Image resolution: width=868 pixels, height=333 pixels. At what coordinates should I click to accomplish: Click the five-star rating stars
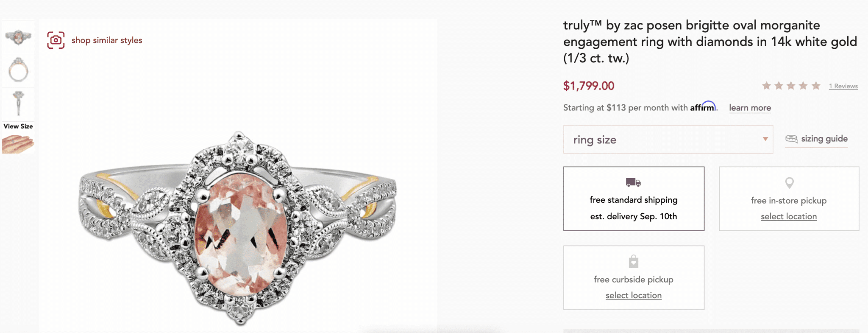[x=791, y=86]
